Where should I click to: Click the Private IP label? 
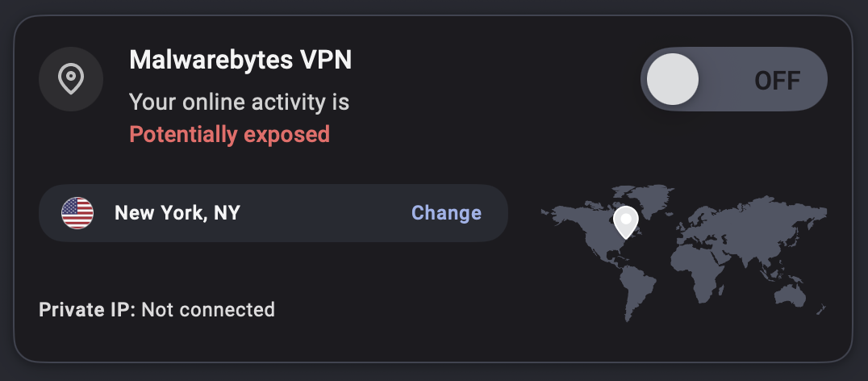87,309
